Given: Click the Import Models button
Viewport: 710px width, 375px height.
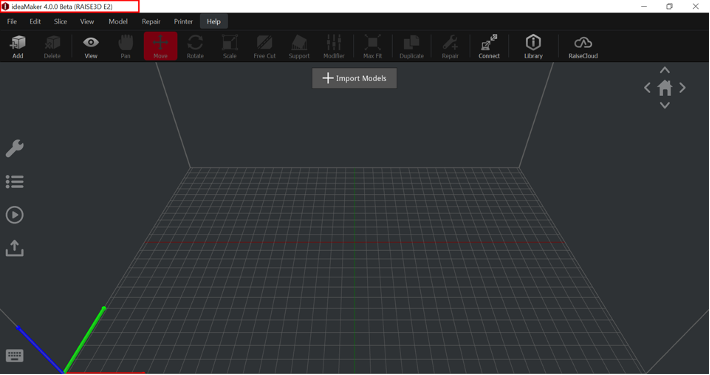Looking at the screenshot, I should point(355,78).
